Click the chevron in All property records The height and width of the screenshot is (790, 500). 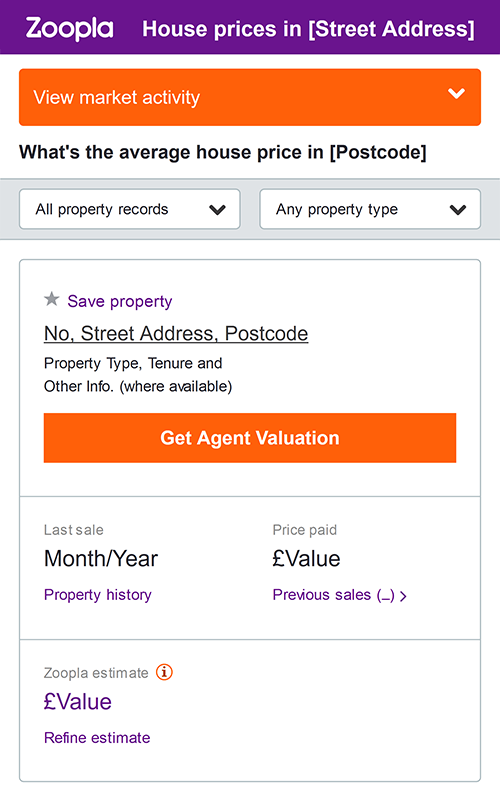(x=217, y=210)
